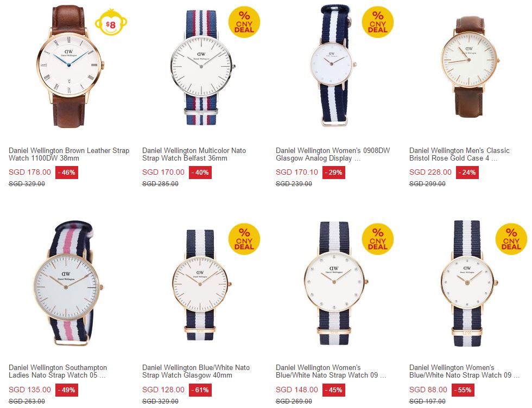Open the Southampton pink stripe watch image
The width and height of the screenshot is (532, 408).
pyautogui.click(x=69, y=284)
